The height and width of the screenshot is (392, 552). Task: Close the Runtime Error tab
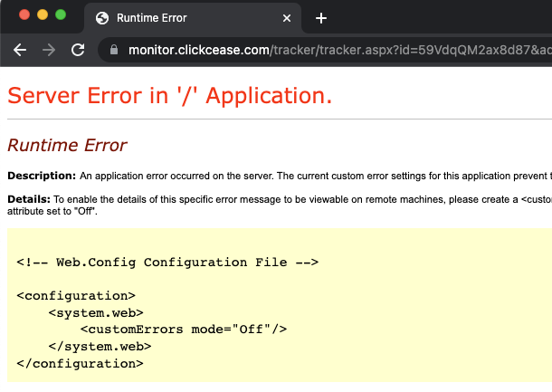pos(287,18)
